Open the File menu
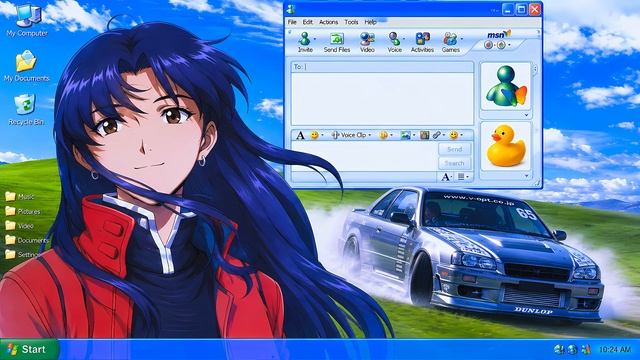This screenshot has width=640, height=360. [x=292, y=22]
